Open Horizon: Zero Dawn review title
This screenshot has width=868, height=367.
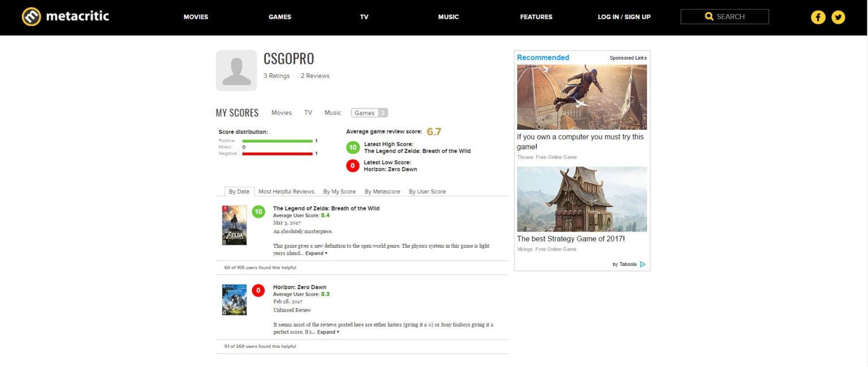300,287
